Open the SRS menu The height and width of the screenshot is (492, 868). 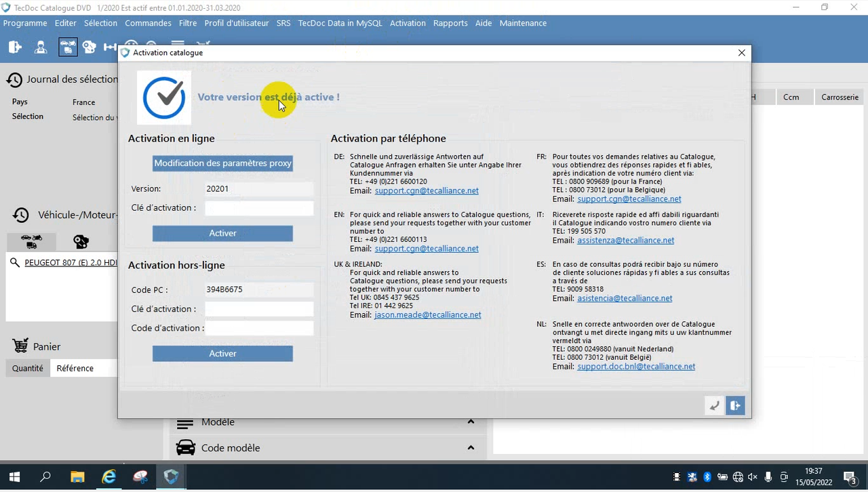(283, 23)
